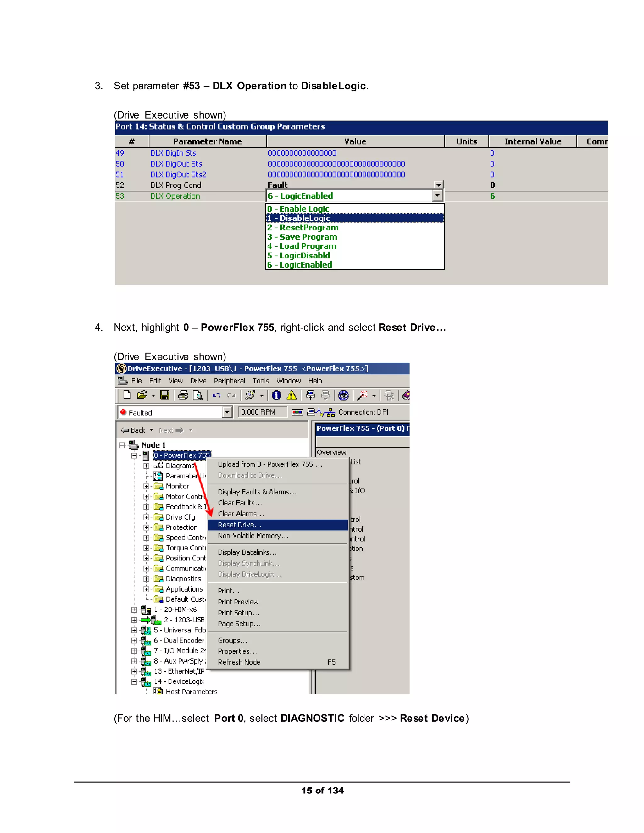Open the DLX Operation value dropdown arrow
The width and height of the screenshot is (644, 833).
pyautogui.click(x=437, y=196)
